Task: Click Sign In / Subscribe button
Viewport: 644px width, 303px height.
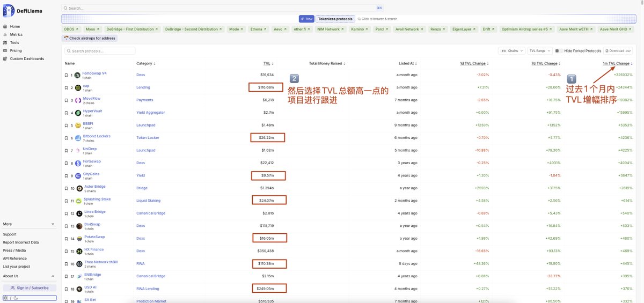Action: pos(30,288)
